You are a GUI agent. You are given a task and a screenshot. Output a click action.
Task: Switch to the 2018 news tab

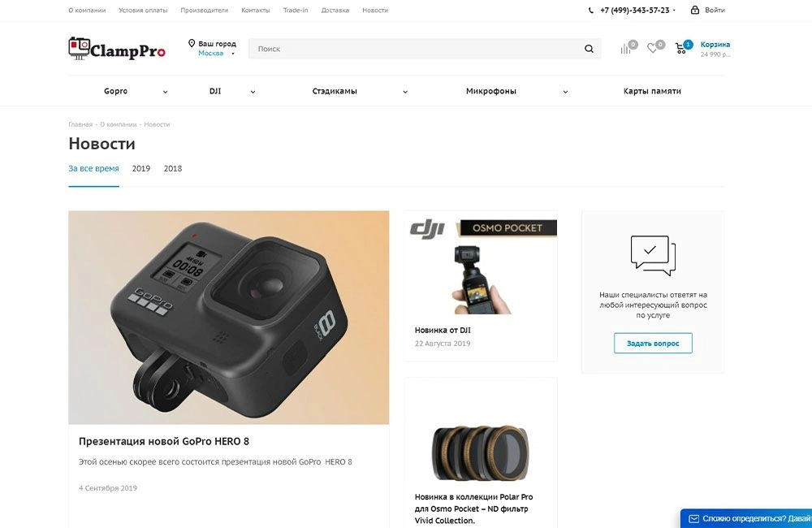(x=173, y=168)
